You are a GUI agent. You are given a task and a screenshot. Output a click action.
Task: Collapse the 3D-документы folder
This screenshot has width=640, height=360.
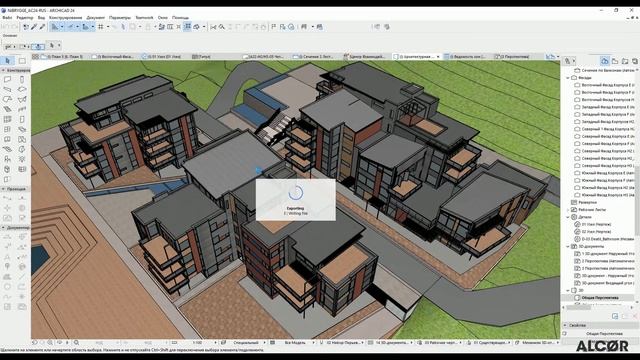click(x=568, y=247)
